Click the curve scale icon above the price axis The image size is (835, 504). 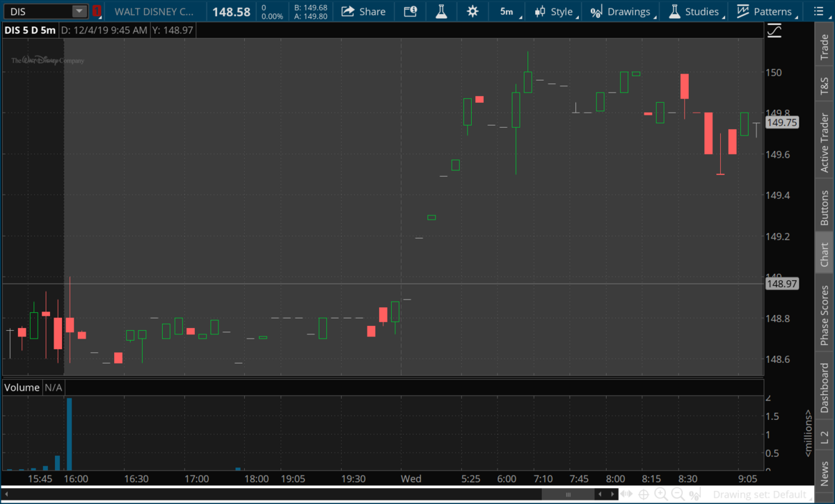(774, 31)
